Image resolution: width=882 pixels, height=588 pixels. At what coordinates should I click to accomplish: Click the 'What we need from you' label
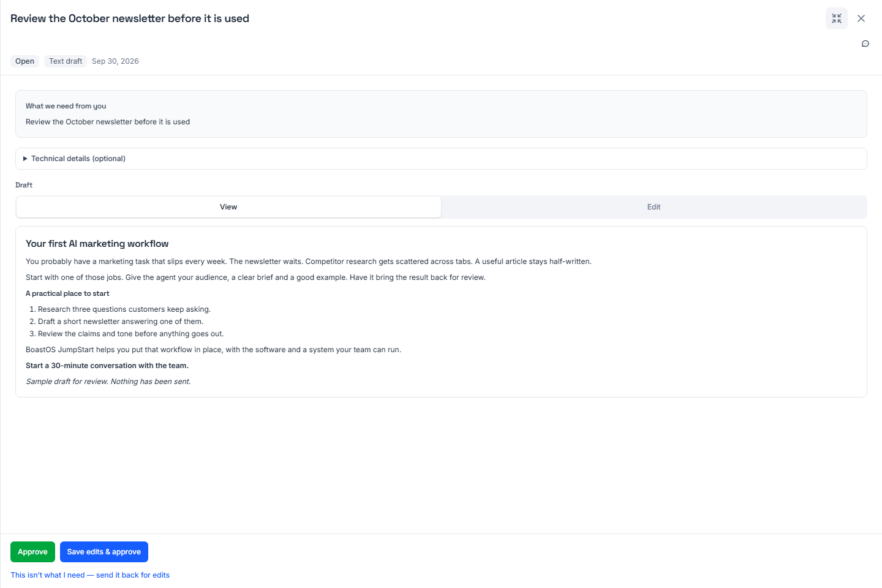pos(66,106)
